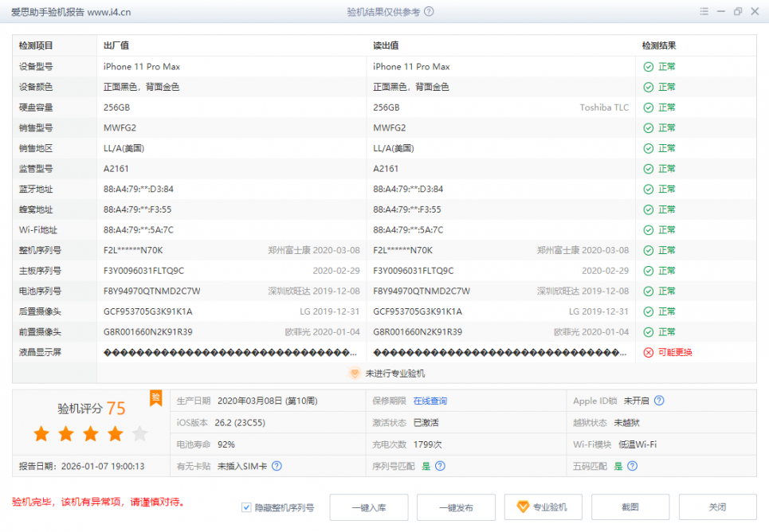Image resolution: width=769 pixels, height=532 pixels.
Task: Select the 液晶显示屏 row label
Action: point(40,352)
